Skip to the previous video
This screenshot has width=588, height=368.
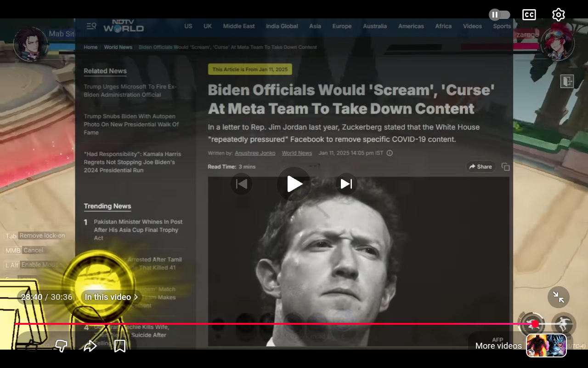(x=241, y=184)
